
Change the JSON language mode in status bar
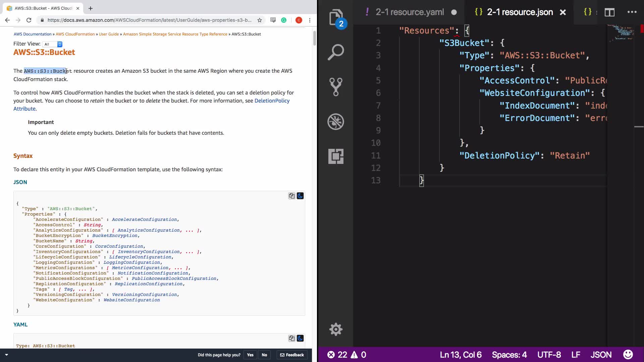coord(601,355)
